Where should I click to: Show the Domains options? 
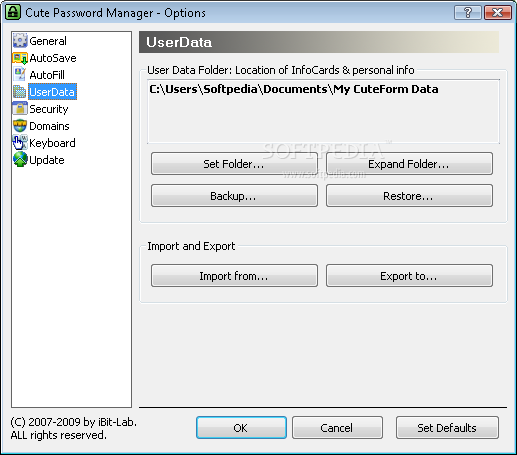click(x=49, y=126)
